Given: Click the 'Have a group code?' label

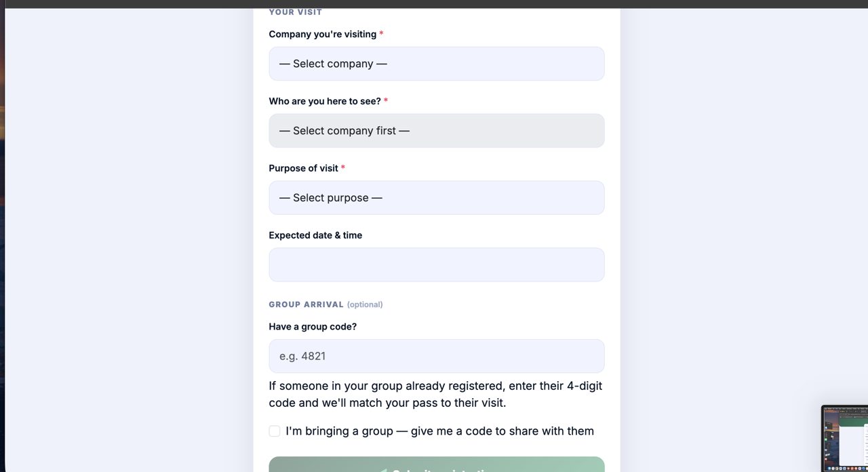Looking at the screenshot, I should 313,327.
